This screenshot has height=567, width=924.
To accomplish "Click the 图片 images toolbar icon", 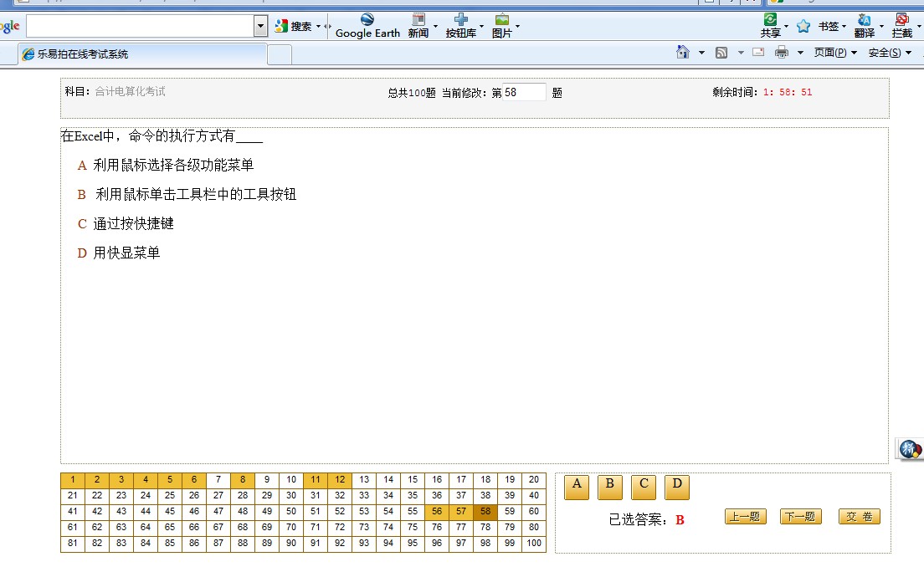I will click(x=501, y=26).
